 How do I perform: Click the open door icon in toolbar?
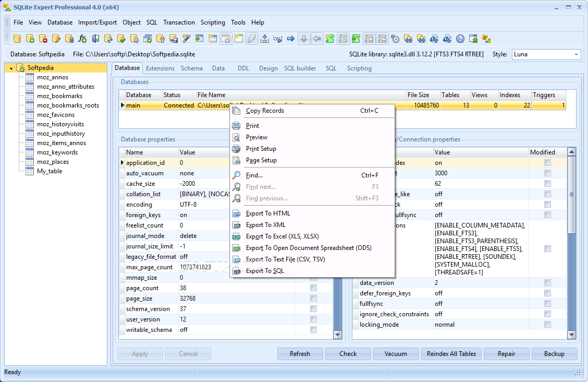95,39
